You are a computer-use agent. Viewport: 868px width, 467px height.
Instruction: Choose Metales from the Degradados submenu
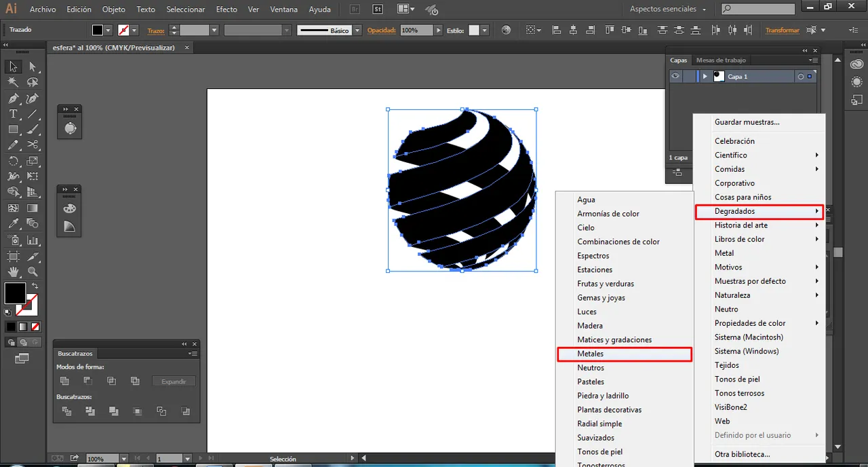(x=590, y=354)
